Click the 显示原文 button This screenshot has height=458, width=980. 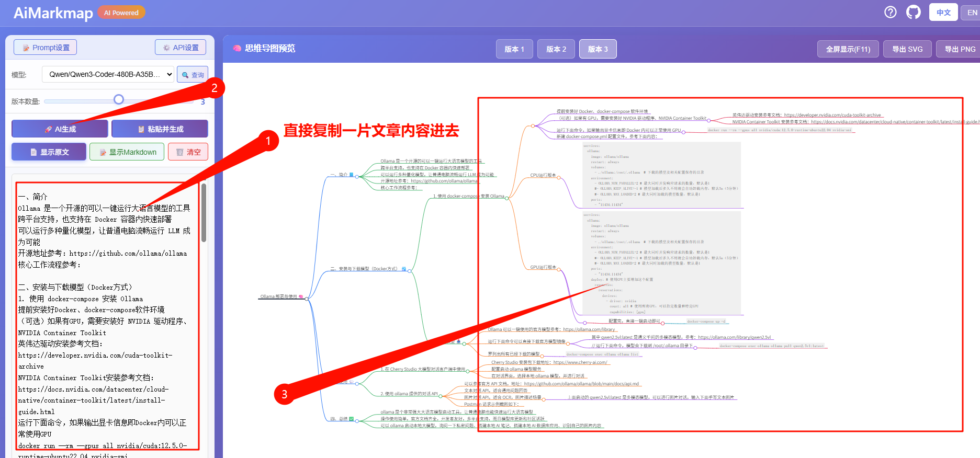[49, 152]
